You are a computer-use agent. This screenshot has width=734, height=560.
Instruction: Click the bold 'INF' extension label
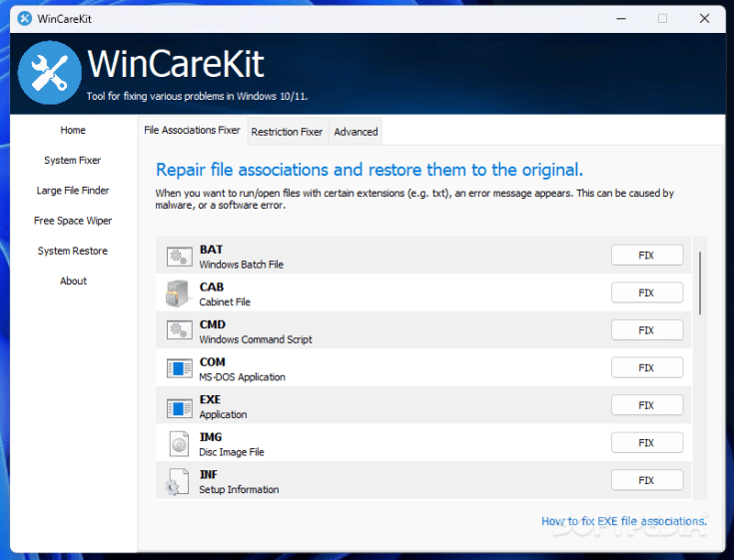tap(209, 474)
